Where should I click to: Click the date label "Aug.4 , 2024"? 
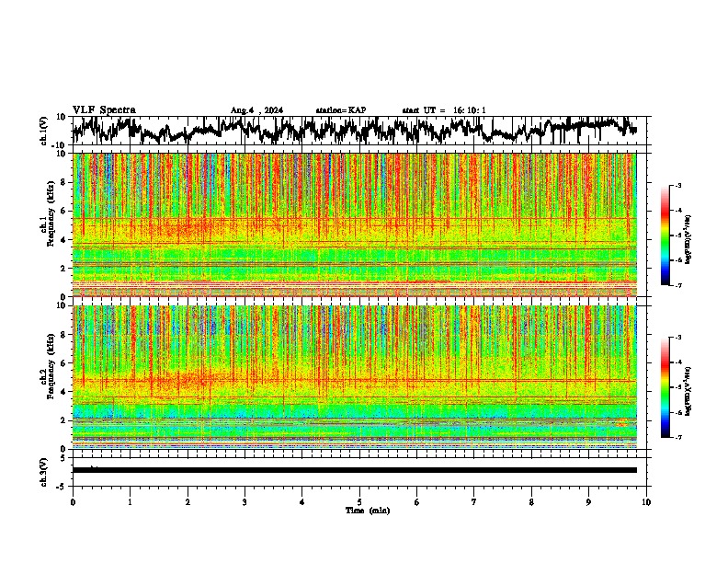pyautogui.click(x=256, y=110)
